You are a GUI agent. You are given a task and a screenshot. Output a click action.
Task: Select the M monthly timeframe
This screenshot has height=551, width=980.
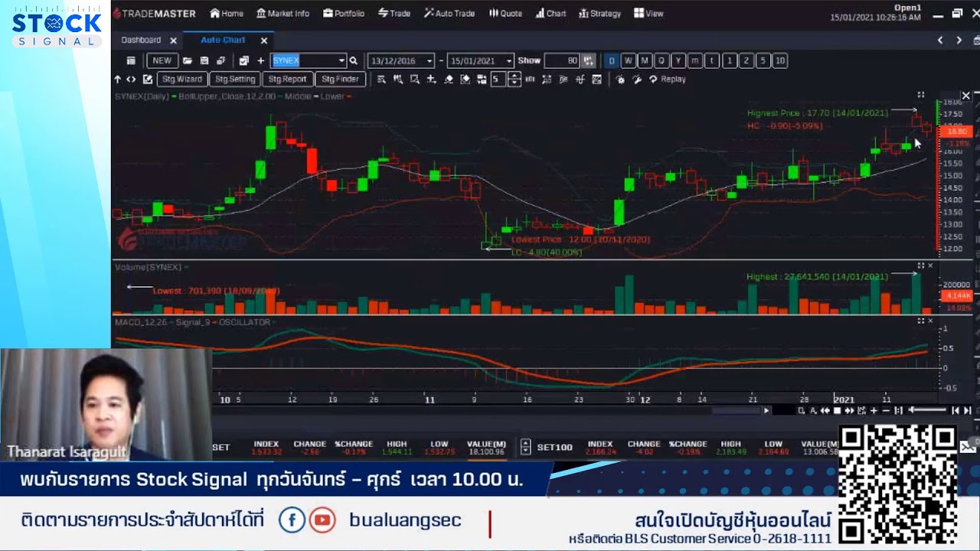(x=645, y=60)
